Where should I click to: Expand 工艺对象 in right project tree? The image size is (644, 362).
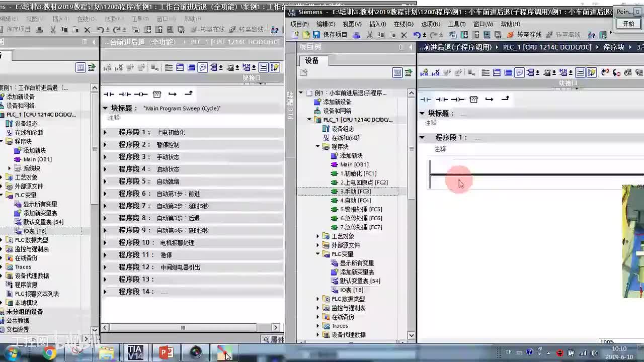click(318, 236)
